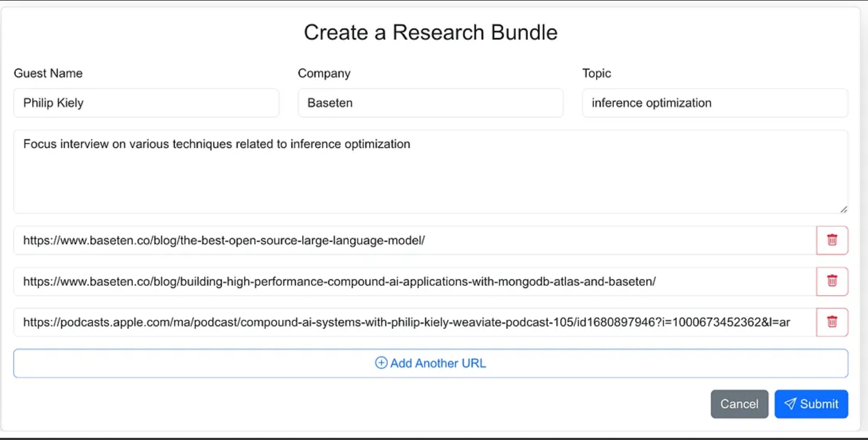Cancel the research bundle creation

[739, 404]
